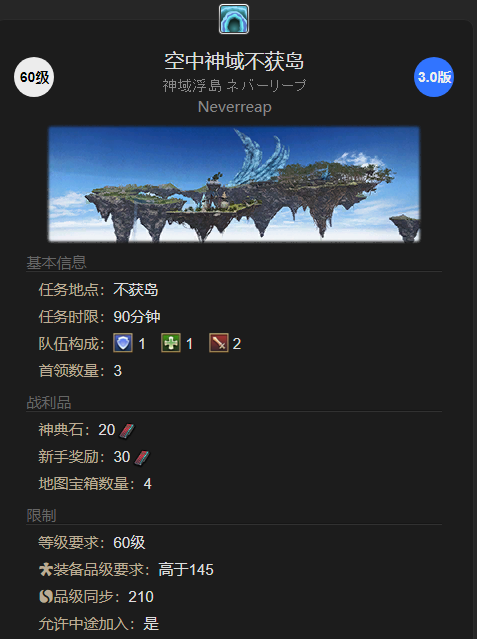Click the green healer cross icon
The width and height of the screenshot is (477, 639).
(x=171, y=343)
